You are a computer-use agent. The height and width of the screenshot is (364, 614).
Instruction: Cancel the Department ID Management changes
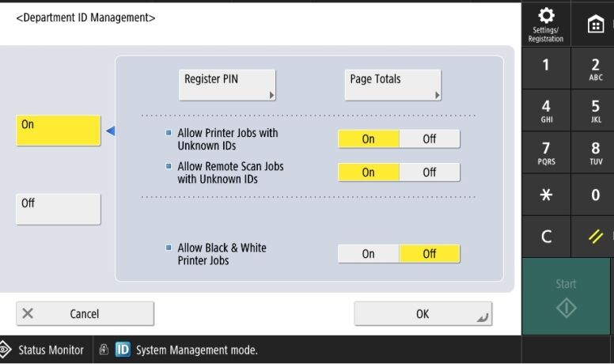85,314
